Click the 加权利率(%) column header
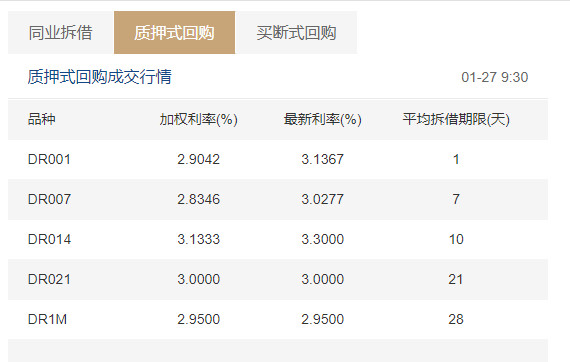The height and width of the screenshot is (362, 570). (198, 119)
